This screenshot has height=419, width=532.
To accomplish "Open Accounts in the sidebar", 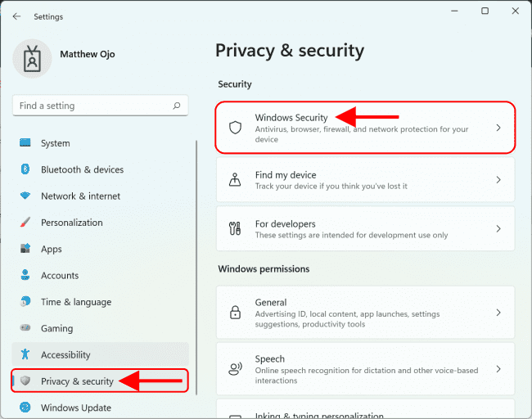I will 60,276.
